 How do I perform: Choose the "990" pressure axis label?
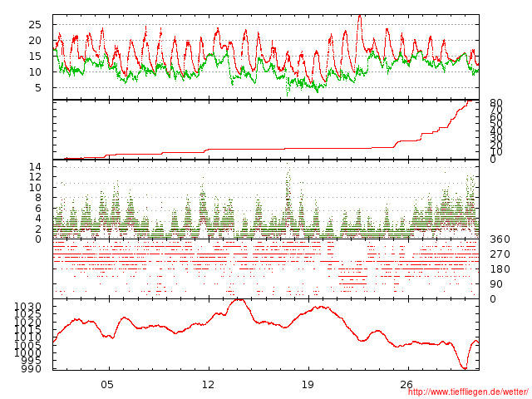(x=32, y=369)
